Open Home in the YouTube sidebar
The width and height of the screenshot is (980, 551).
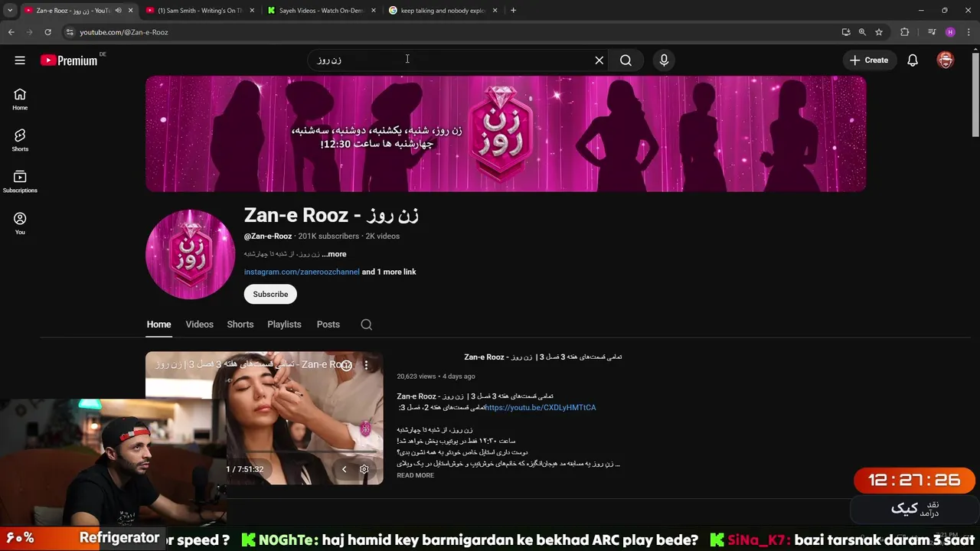click(x=20, y=99)
